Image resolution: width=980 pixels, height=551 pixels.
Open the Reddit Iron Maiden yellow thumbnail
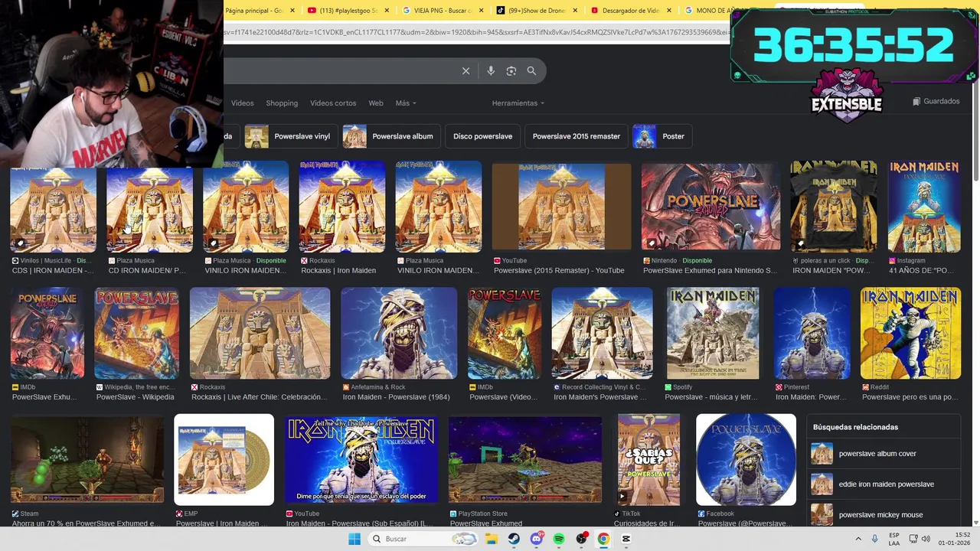pos(910,334)
